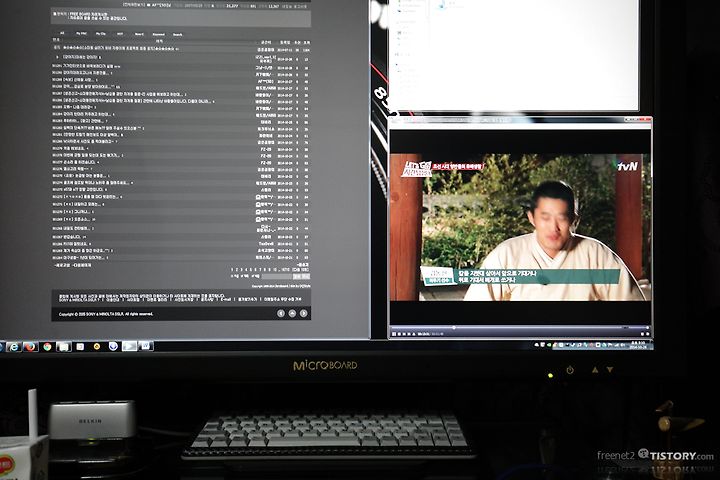Click the forum search submit button
This screenshot has height=480, width=720.
pos(301,276)
